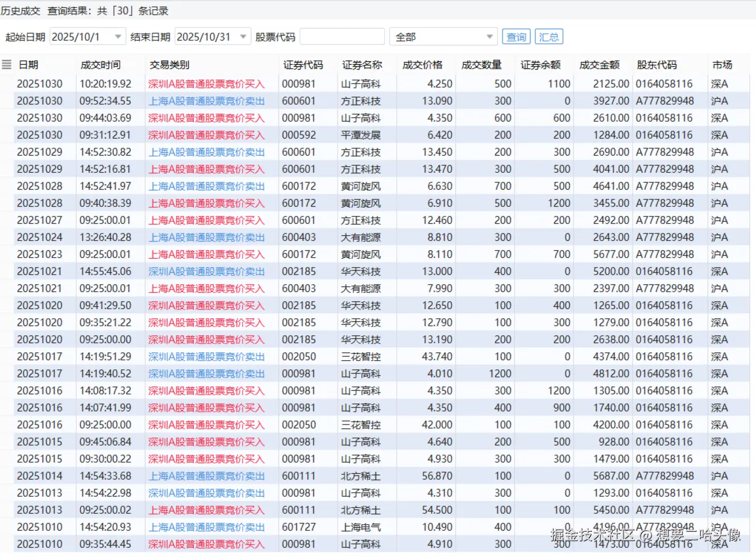Image resolution: width=756 pixels, height=558 pixels.
Task: Click the sell link for 方正科技 on 20251030
Action: pos(206,101)
